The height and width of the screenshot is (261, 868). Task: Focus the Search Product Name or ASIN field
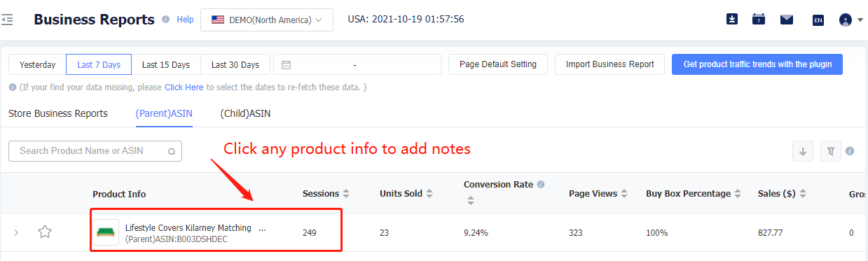pyautogui.click(x=95, y=150)
